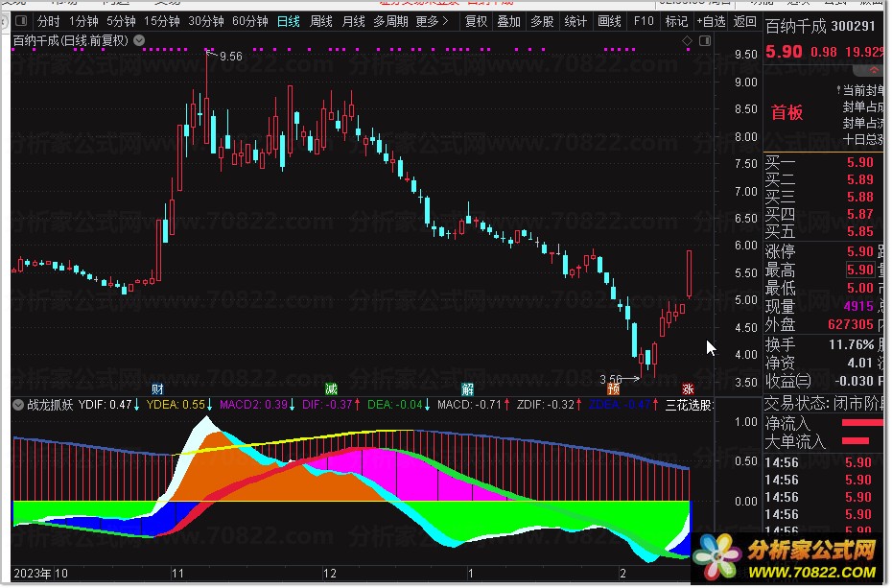This screenshot has height=588, width=892.
Task: Click the 首板 label in quote panel
Action: click(x=786, y=112)
